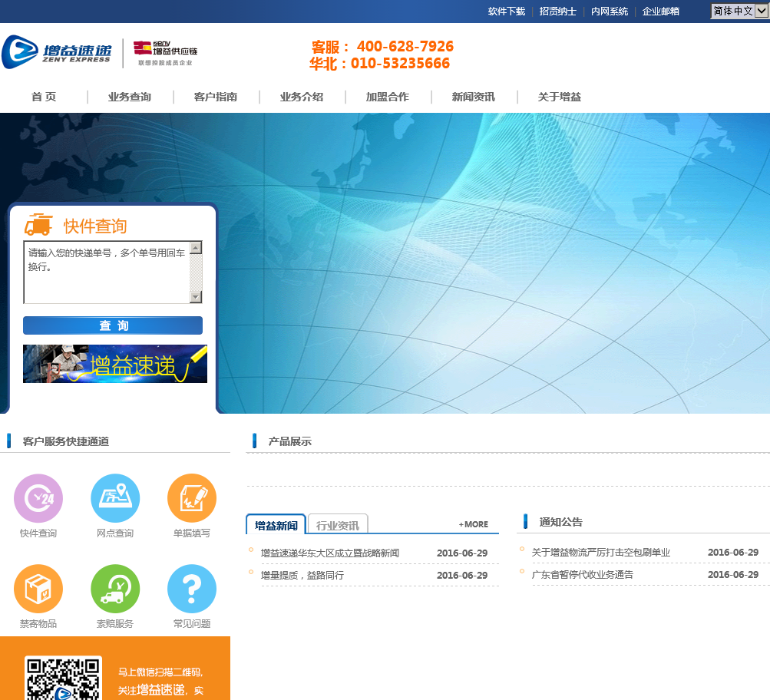770x700 pixels.
Task: Click the 单据填写 label text
Action: pos(192,533)
